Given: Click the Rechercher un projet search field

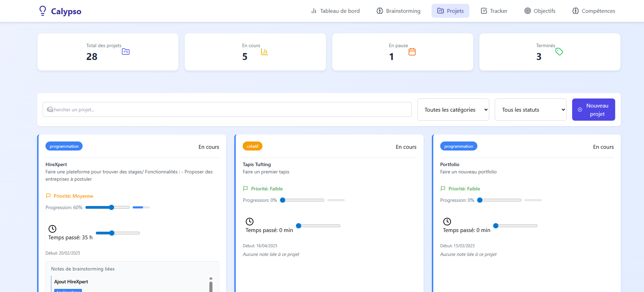Looking at the screenshot, I should (x=227, y=110).
